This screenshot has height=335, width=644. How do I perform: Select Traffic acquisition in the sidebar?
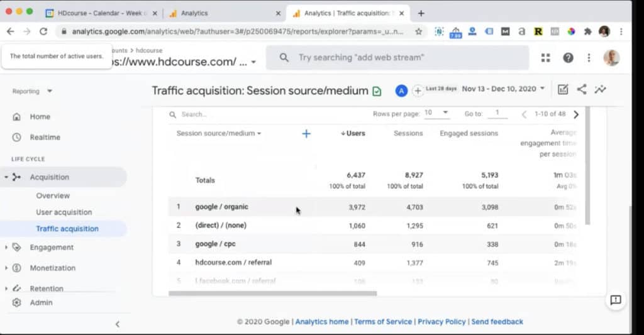pyautogui.click(x=67, y=229)
